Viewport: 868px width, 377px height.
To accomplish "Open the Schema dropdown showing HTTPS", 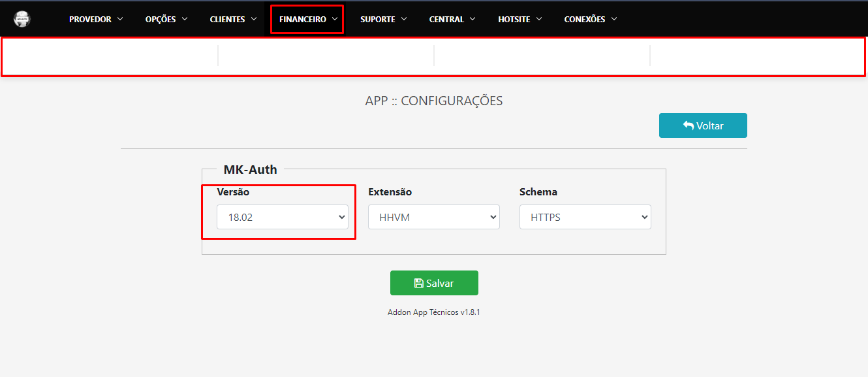I will [x=585, y=216].
